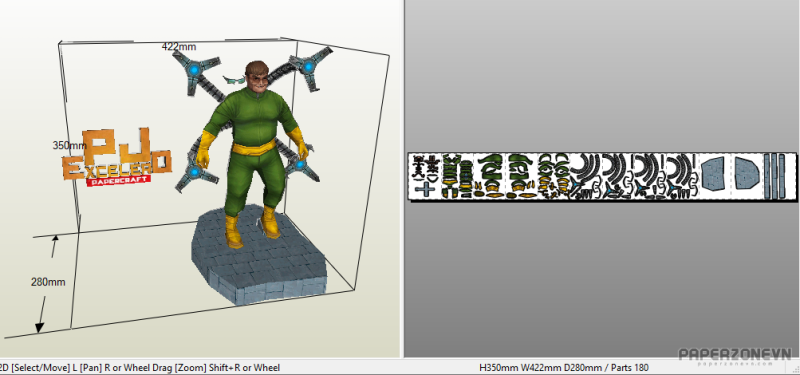Image resolution: width=800 pixels, height=375 pixels.
Task: Click the lower-left glowing claw of the model
Action: click(194, 172)
